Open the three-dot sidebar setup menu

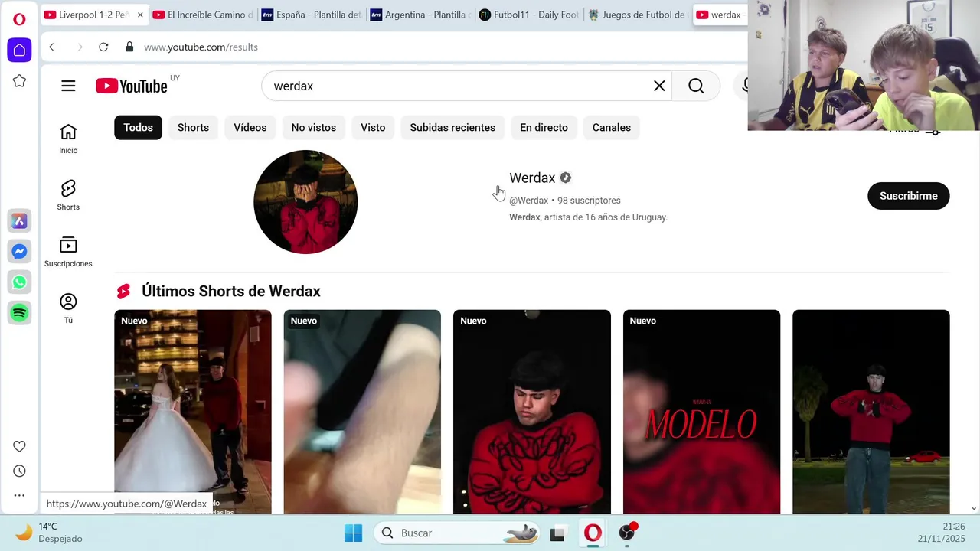(19, 495)
